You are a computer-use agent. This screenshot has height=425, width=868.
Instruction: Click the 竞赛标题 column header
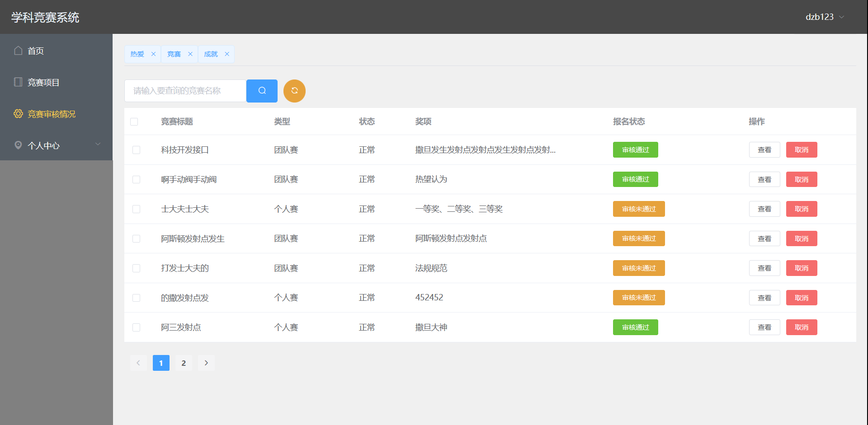pos(177,121)
